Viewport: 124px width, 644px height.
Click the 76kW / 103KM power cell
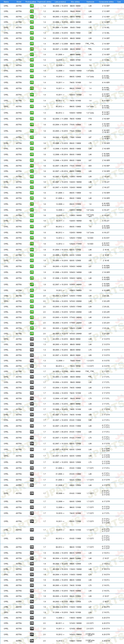[75, 119]
